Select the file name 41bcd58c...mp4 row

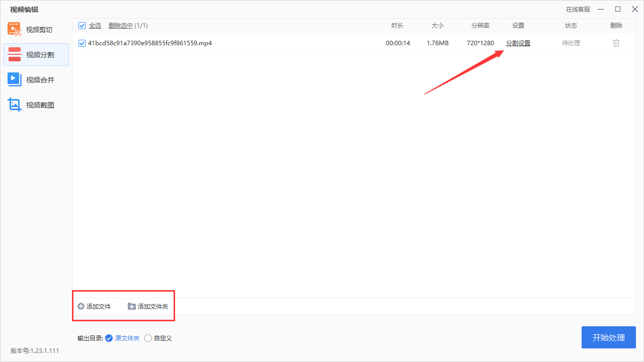click(150, 43)
